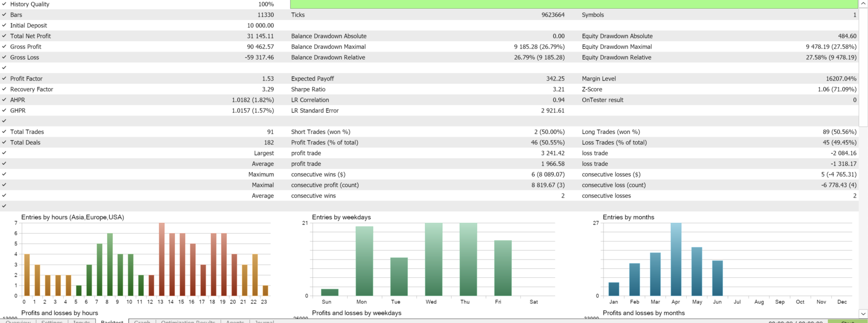Click the Total Net Profit value 31 145.11
The image size is (868, 323).
coord(260,36)
